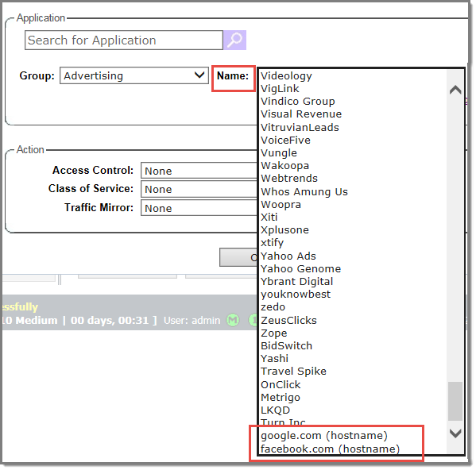
Task: Select VigLink in the list
Action: click(x=280, y=89)
